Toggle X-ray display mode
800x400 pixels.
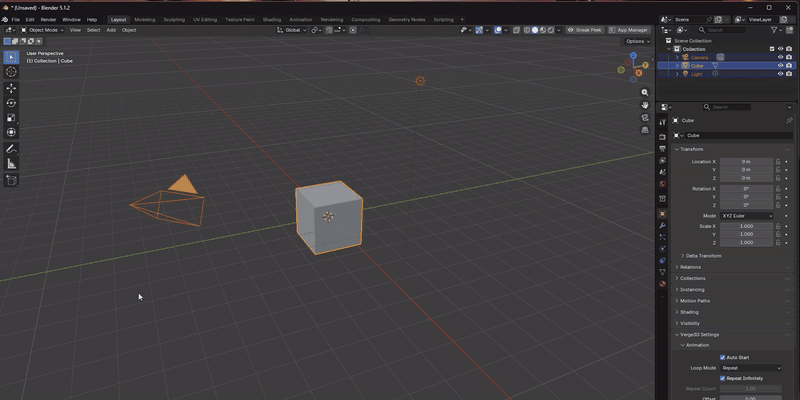coord(516,30)
